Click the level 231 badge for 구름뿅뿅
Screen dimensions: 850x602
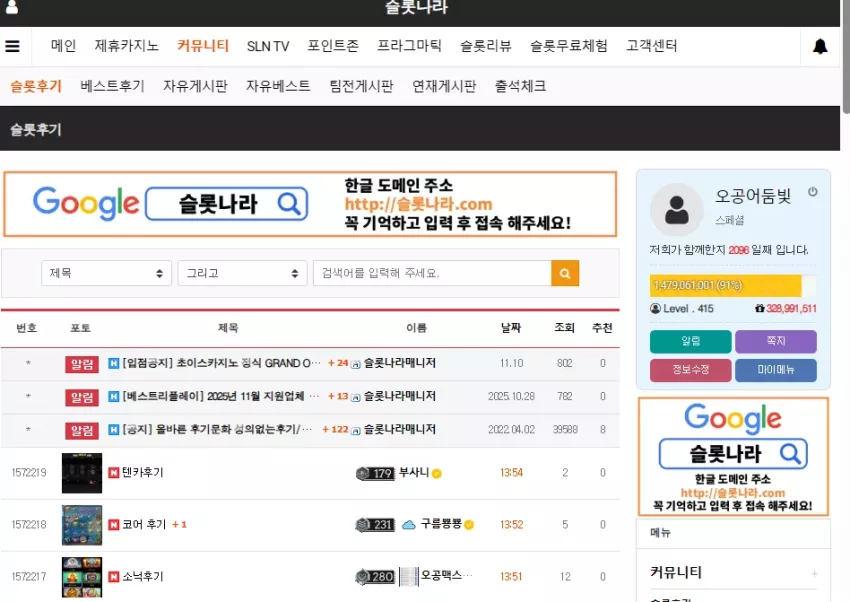point(375,525)
